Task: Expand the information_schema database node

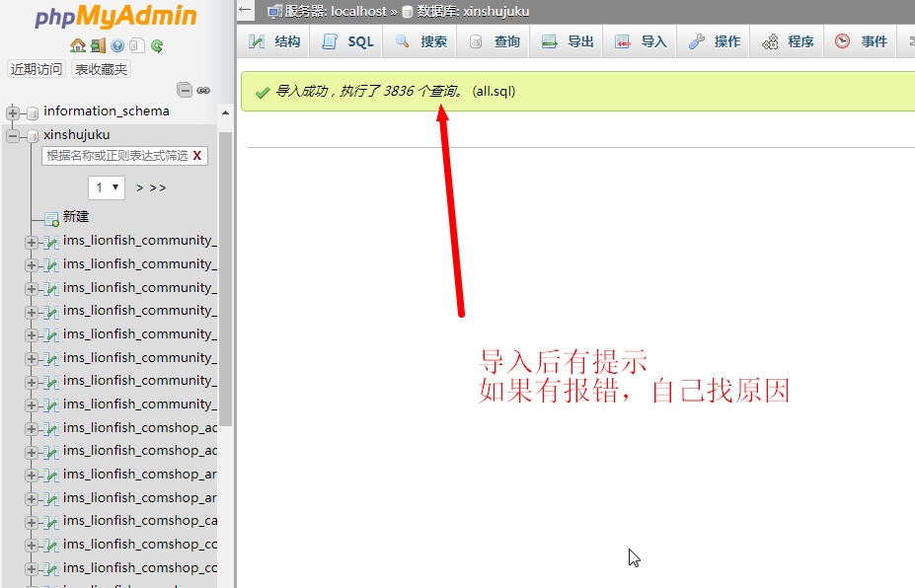Action: (x=13, y=112)
